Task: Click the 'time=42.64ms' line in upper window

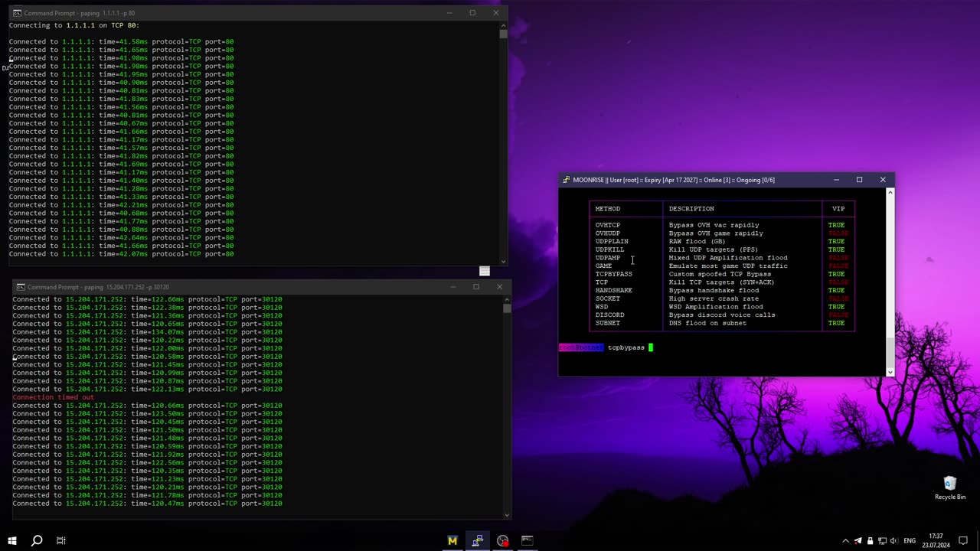Action: [x=121, y=237]
